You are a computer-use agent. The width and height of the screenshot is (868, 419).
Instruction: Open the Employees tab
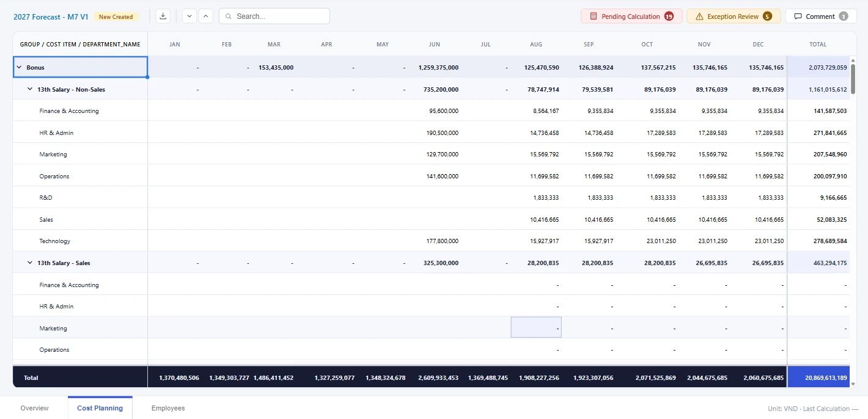[168, 408]
